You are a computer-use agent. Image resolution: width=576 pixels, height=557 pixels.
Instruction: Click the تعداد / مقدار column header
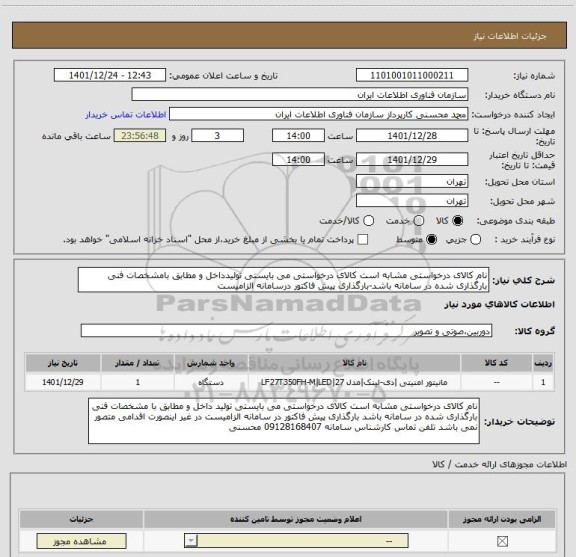pyautogui.click(x=137, y=363)
